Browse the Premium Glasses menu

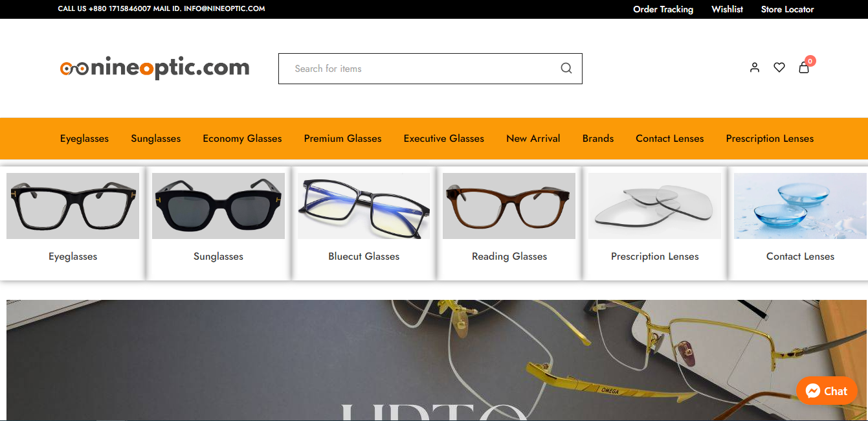tap(342, 138)
